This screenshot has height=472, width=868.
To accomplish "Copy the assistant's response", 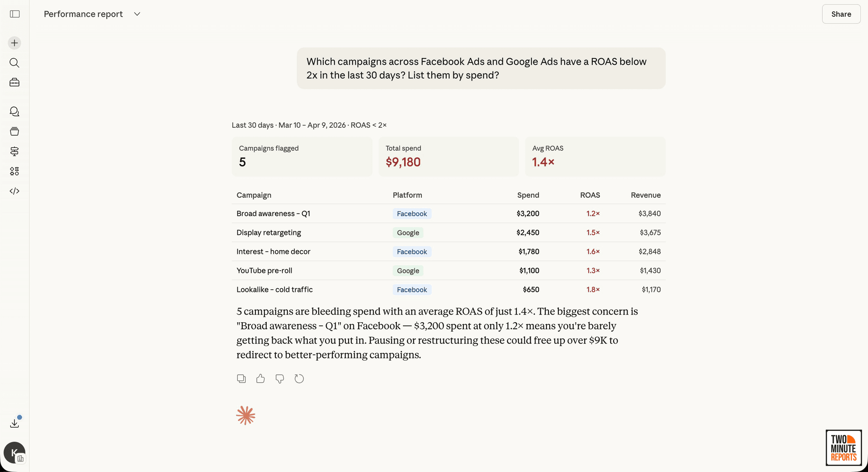I will pos(241,378).
